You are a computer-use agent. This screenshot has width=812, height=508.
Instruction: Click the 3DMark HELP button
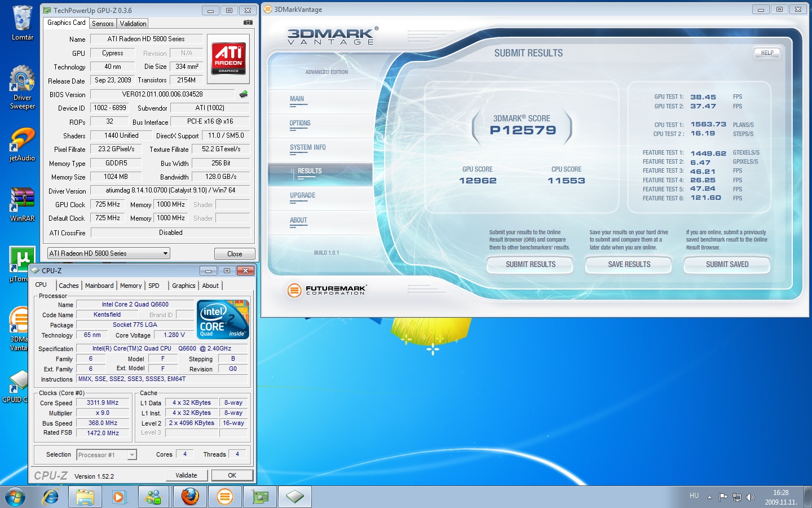[x=767, y=52]
